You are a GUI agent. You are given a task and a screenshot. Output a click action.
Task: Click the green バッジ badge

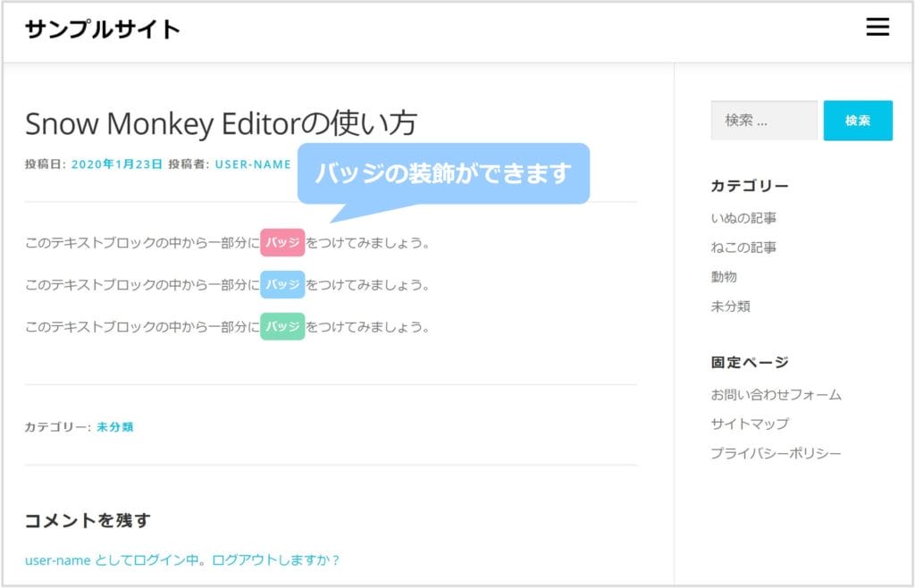click(282, 327)
